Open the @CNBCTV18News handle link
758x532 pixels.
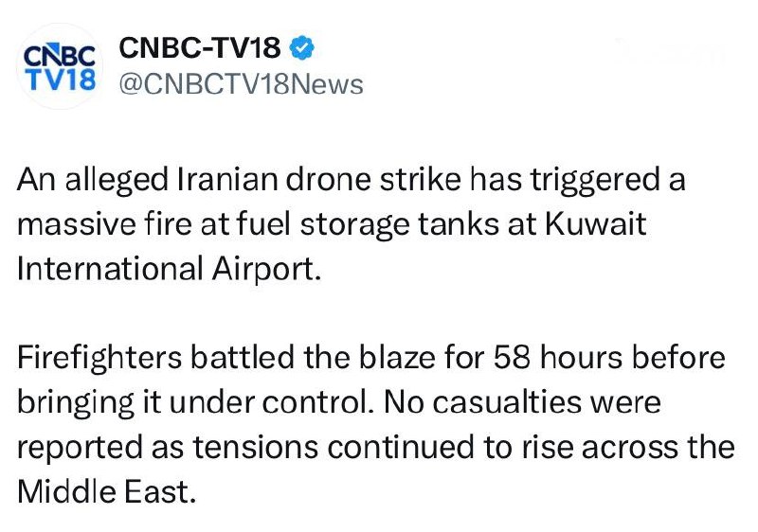240,84
